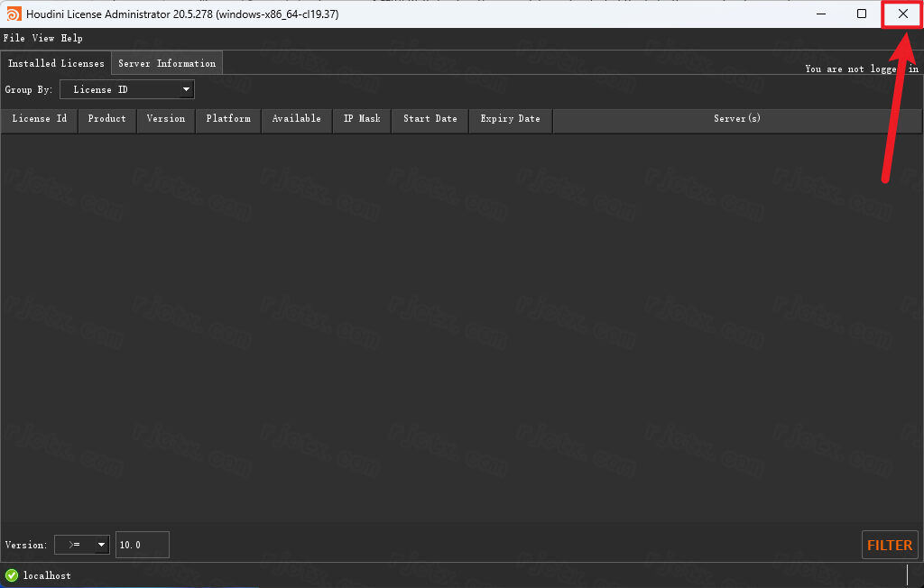Click the Server(s) column header
This screenshot has height=588, width=924.
[x=737, y=119]
